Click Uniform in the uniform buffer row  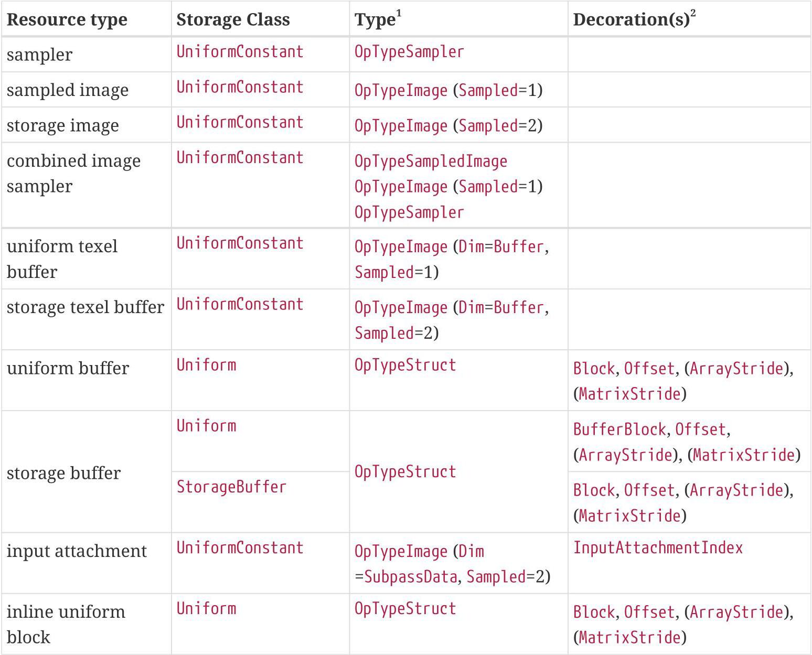[206, 365]
